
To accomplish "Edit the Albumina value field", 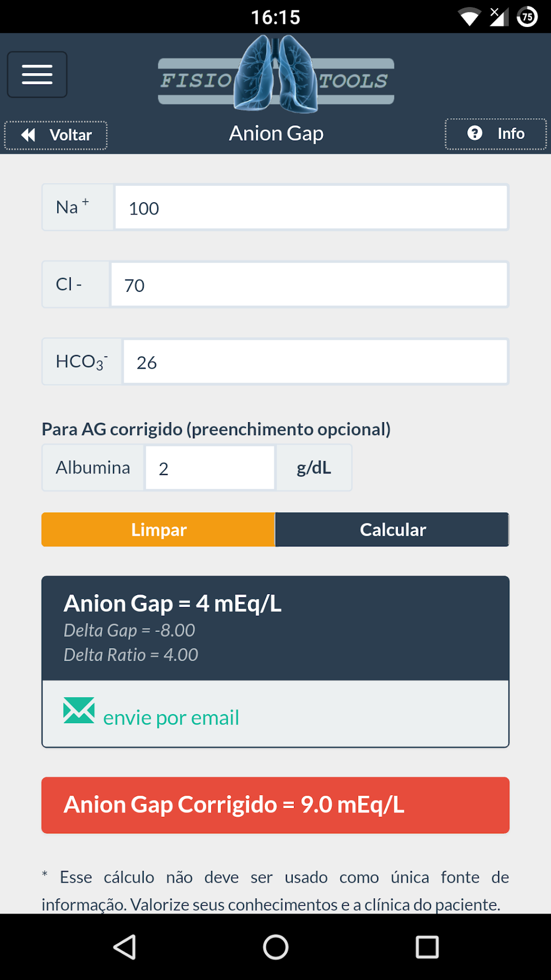I will (x=210, y=468).
